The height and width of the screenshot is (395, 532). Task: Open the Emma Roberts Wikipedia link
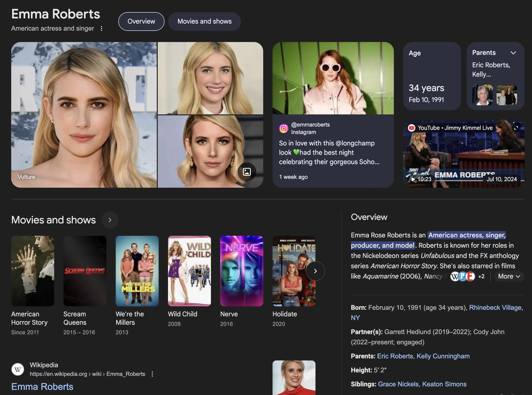pos(42,387)
